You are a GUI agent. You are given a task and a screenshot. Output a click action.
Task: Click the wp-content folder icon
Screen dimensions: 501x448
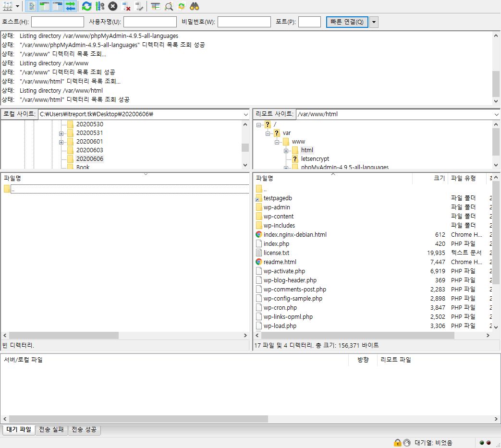pyautogui.click(x=259, y=217)
